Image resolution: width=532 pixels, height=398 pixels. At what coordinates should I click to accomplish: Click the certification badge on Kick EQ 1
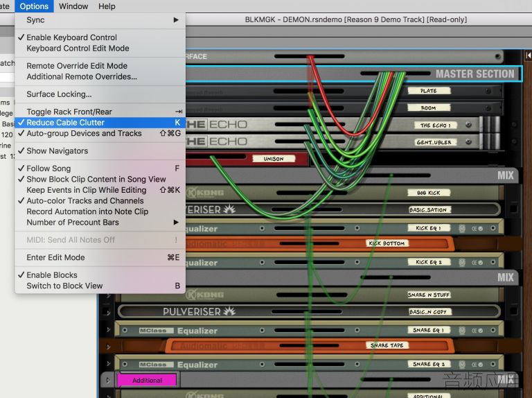point(462,229)
